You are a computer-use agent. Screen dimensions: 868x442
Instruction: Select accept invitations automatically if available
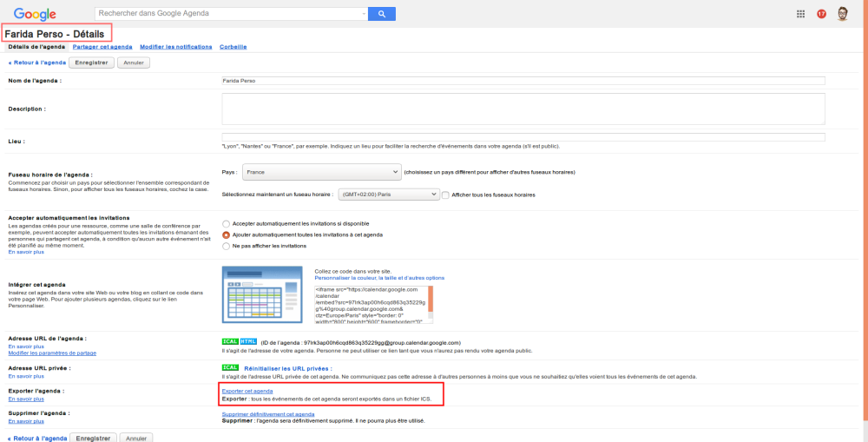(x=226, y=224)
